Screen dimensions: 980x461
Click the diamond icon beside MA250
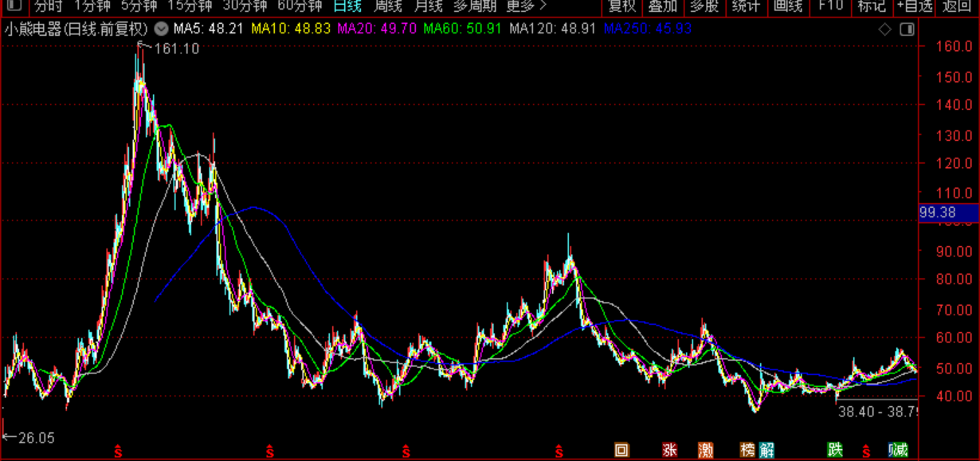click(884, 29)
